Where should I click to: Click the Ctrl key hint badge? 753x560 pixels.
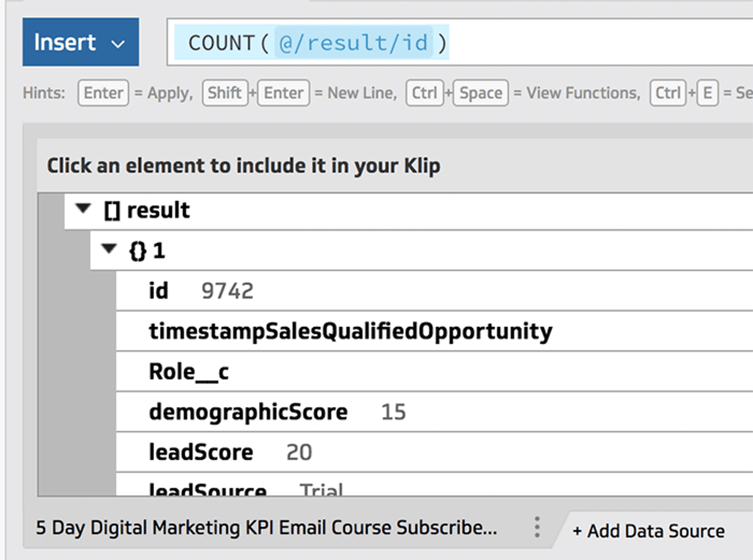pyautogui.click(x=425, y=92)
